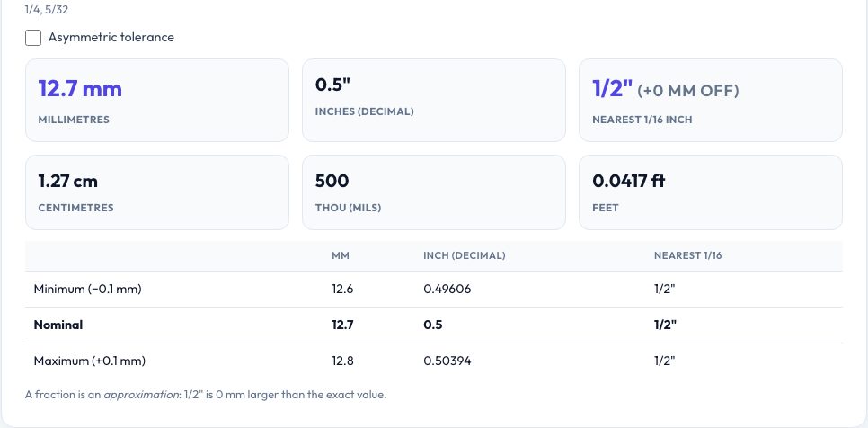
Task: Enable the Asymmetric tolerance checkbox
Action: [33, 38]
